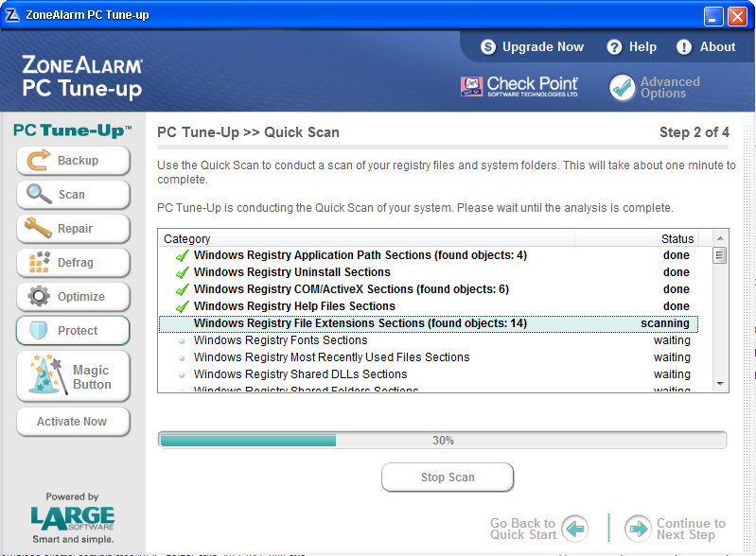
Task: Click the Category column header
Action: pyautogui.click(x=366, y=238)
